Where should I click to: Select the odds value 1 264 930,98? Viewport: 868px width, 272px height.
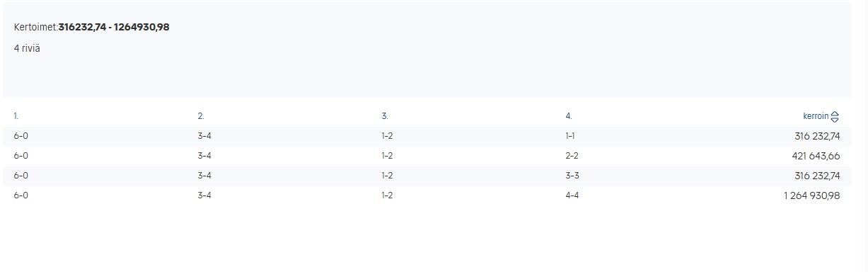[x=811, y=195]
